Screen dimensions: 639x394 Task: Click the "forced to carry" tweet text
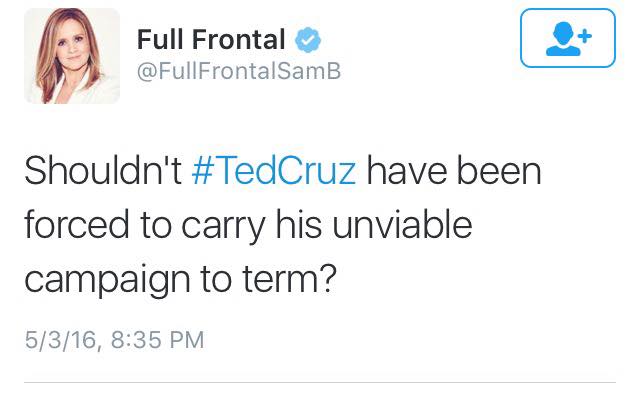click(145, 225)
